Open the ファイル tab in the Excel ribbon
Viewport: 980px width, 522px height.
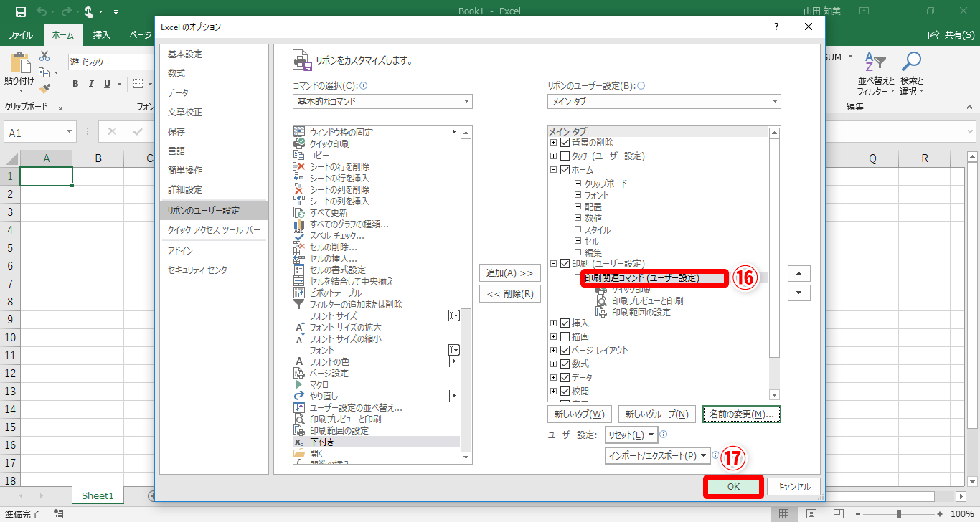click(20, 34)
